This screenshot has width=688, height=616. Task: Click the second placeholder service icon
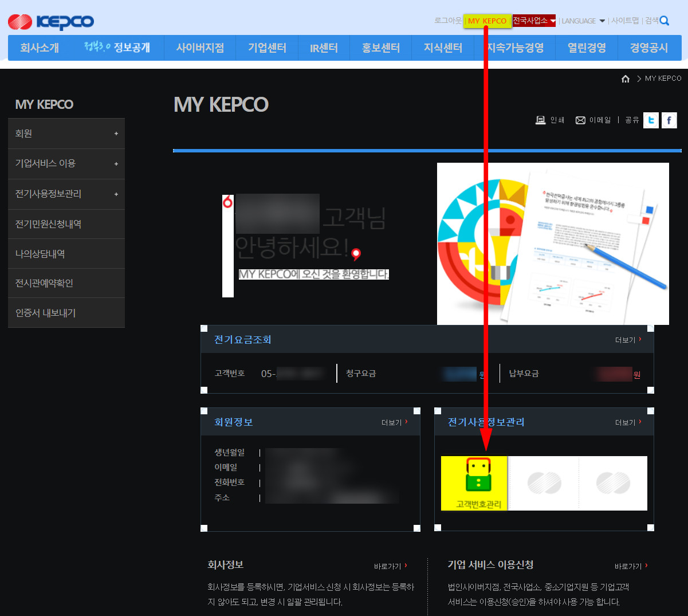(x=544, y=483)
